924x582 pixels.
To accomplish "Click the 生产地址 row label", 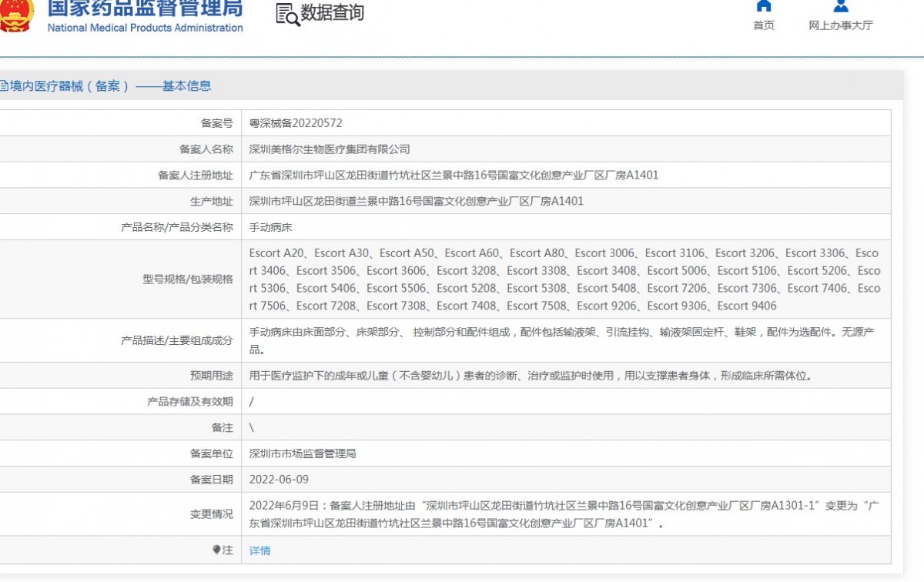I will 212,201.
